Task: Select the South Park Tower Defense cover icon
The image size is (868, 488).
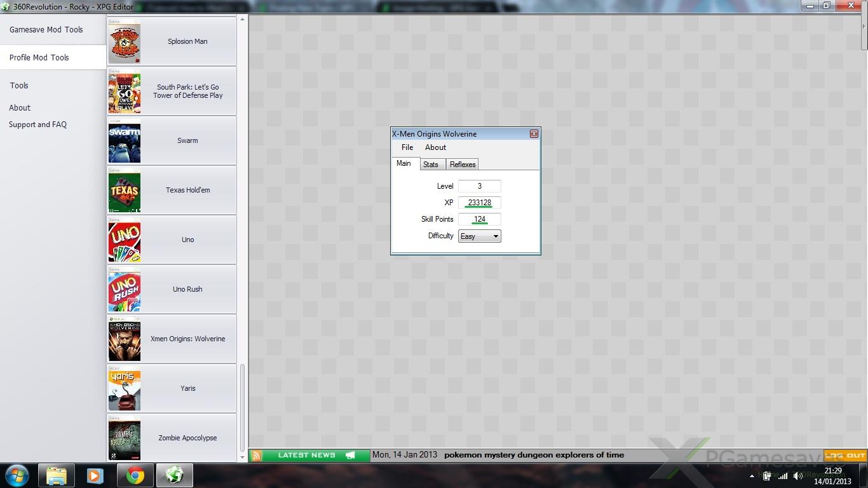Action: pos(125,91)
